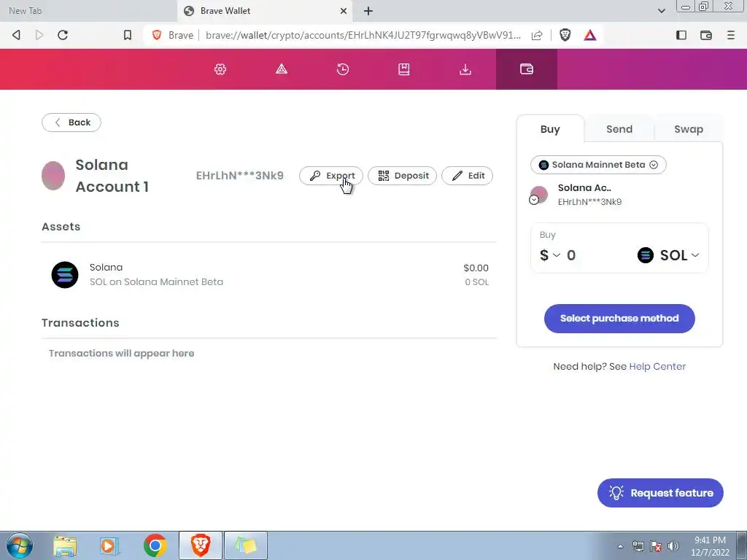This screenshot has height=560, width=747.
Task: Open the SOL token selector dropdown
Action: (x=668, y=255)
